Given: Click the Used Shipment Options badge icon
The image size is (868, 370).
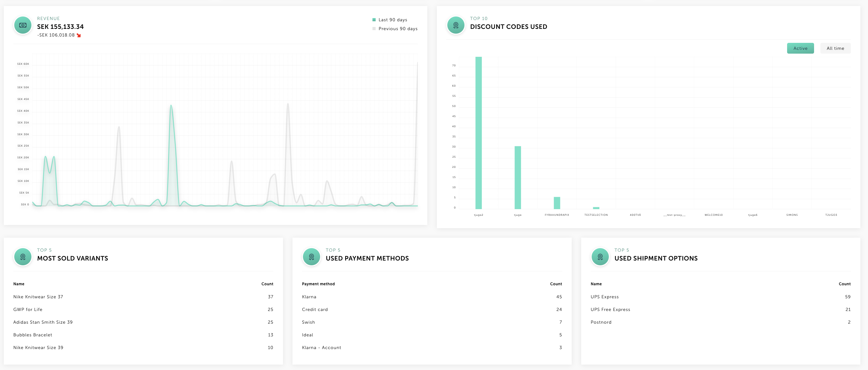Looking at the screenshot, I should [600, 257].
